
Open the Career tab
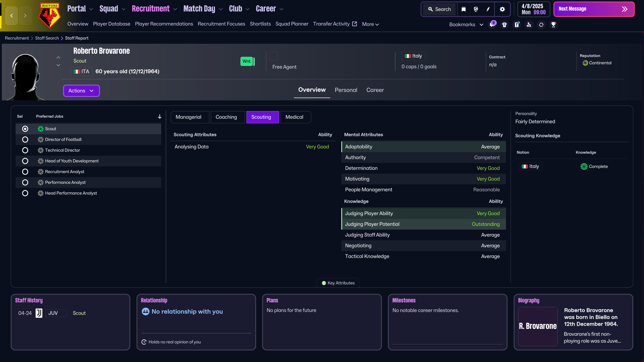[375, 90]
